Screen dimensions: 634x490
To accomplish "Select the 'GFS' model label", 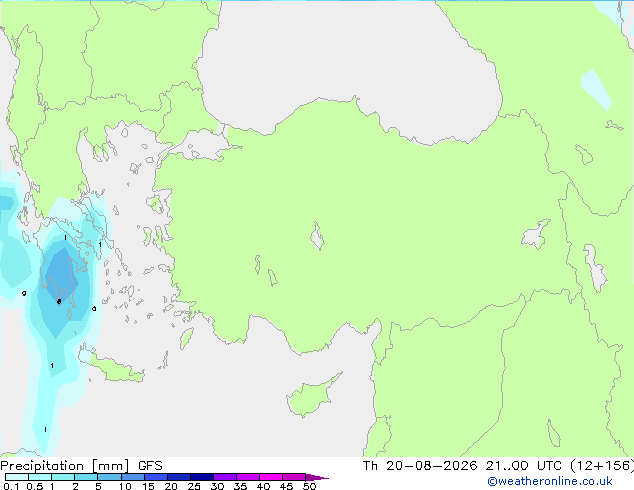I will tap(150, 466).
